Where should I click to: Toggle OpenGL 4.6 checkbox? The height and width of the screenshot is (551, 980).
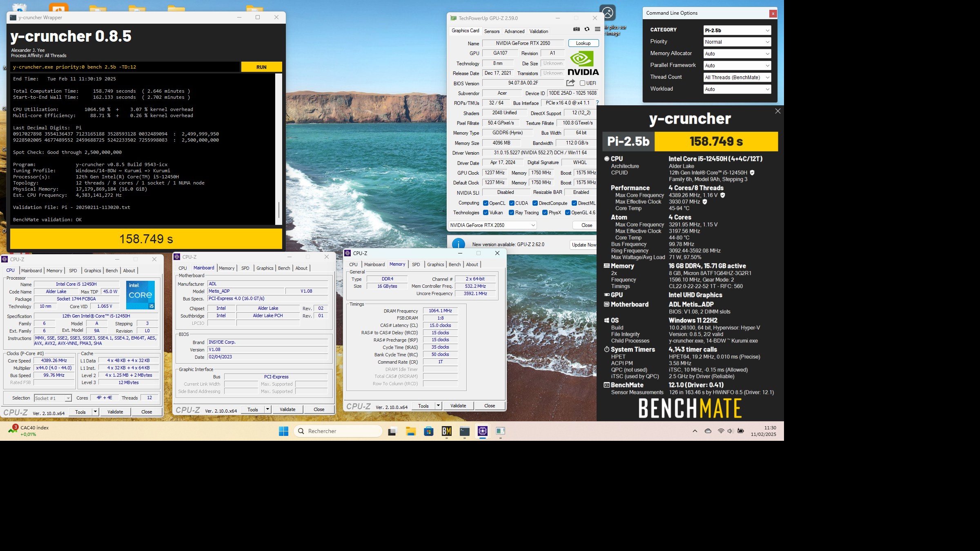coord(568,213)
